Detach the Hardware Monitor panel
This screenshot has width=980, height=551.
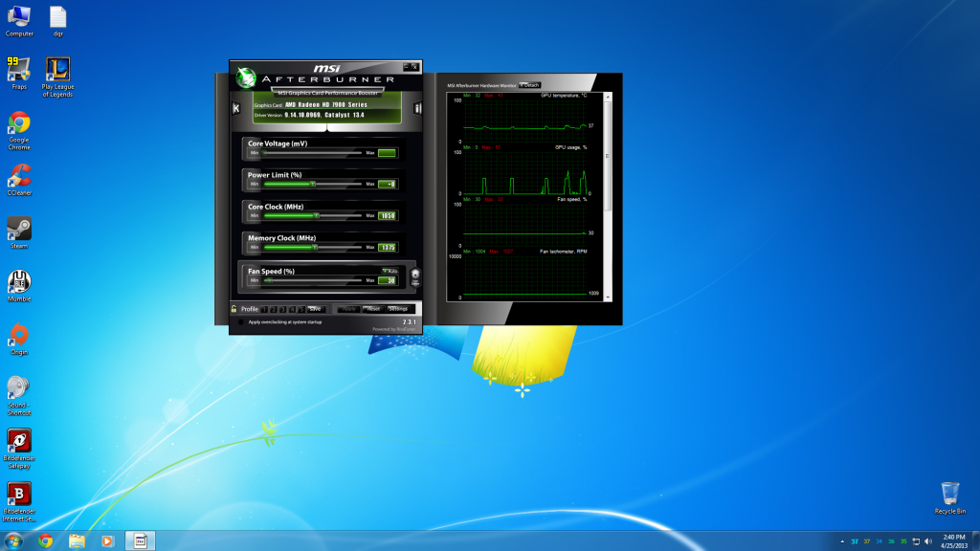[529, 85]
